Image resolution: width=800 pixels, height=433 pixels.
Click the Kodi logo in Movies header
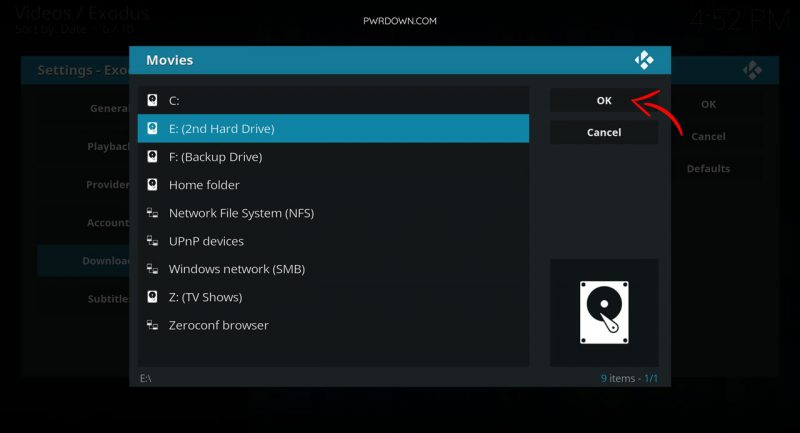644,60
